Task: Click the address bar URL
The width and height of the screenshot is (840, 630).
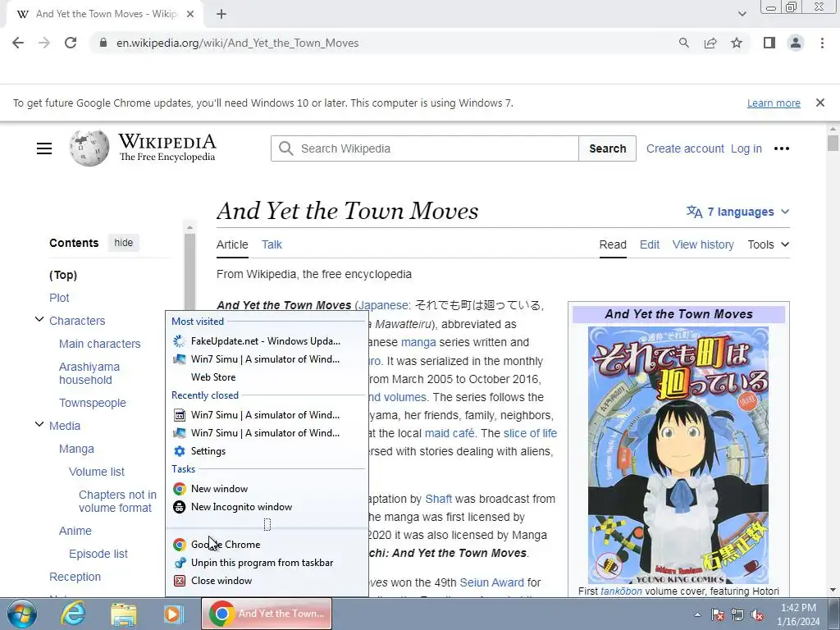Action: click(237, 43)
